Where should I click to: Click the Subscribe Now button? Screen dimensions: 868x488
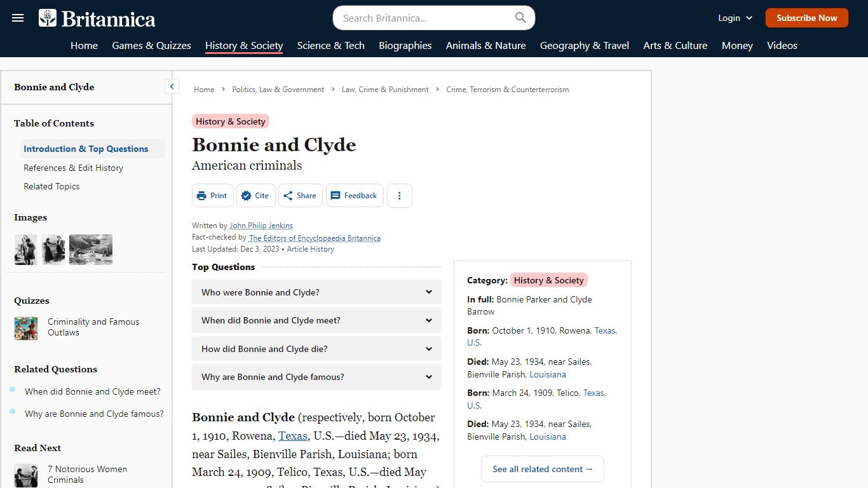806,18
